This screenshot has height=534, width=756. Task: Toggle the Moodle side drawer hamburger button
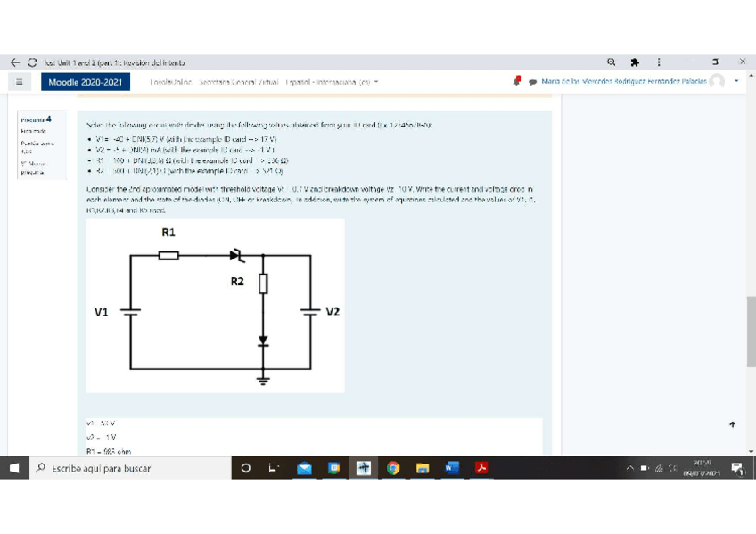20,82
